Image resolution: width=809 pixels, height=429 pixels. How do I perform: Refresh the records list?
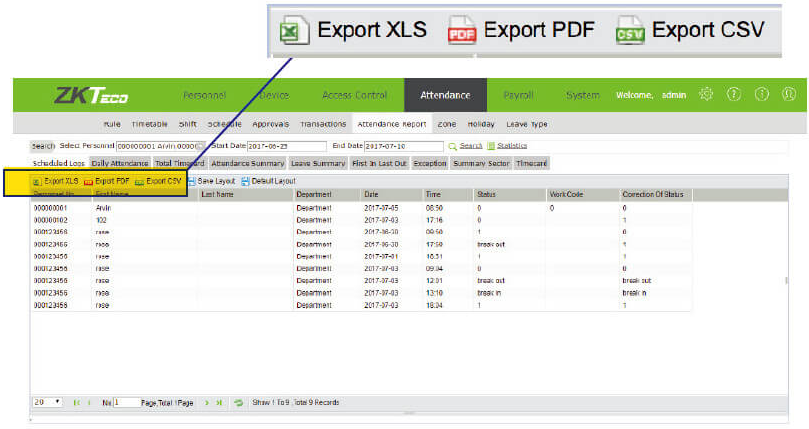coord(239,402)
